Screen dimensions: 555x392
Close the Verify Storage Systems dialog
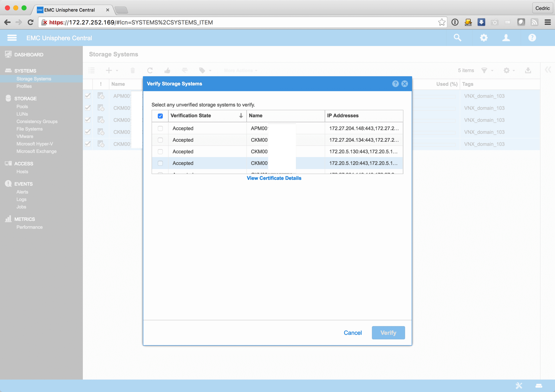tap(405, 84)
